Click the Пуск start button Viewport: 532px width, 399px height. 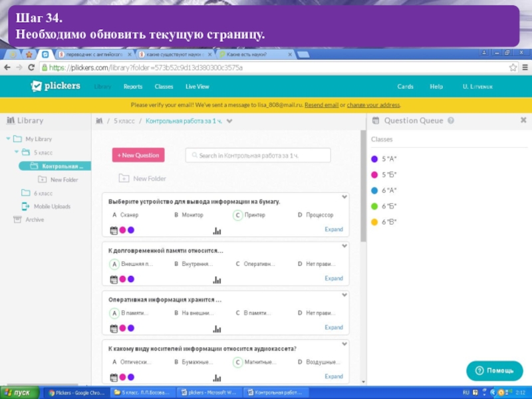click(19, 392)
